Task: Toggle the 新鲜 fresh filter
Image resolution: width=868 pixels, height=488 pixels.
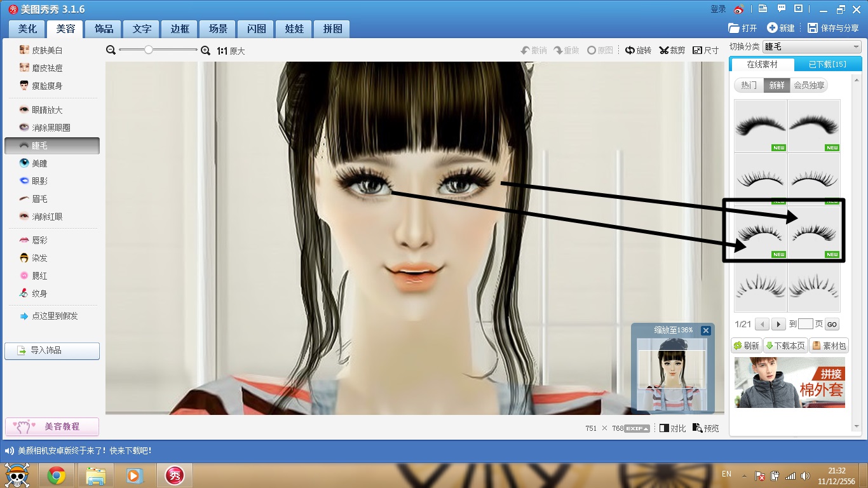Action: pyautogui.click(x=776, y=85)
